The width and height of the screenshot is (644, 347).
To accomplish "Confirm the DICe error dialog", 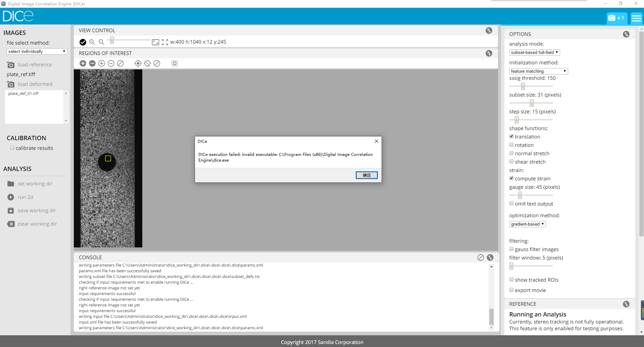I will pos(366,175).
